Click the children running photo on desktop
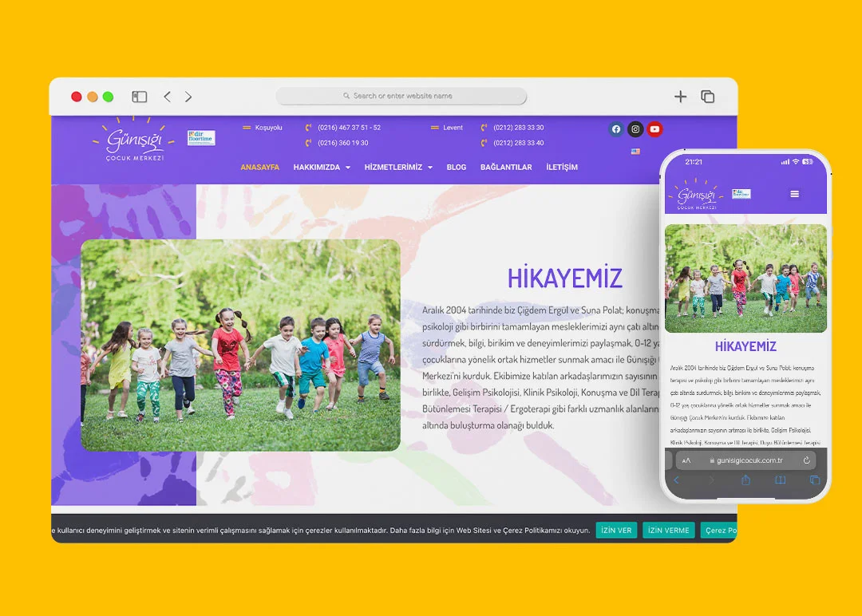Viewport: 862px width, 616px height. 241,345
